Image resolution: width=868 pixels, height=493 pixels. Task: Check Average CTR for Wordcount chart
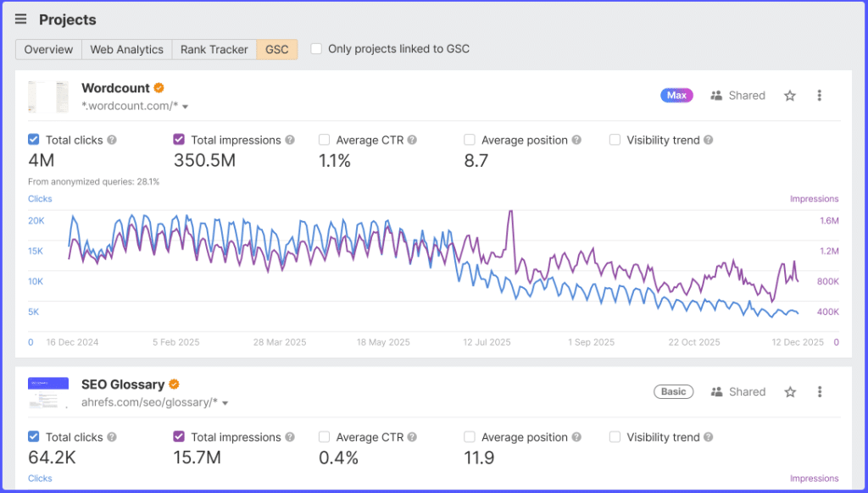pos(325,141)
